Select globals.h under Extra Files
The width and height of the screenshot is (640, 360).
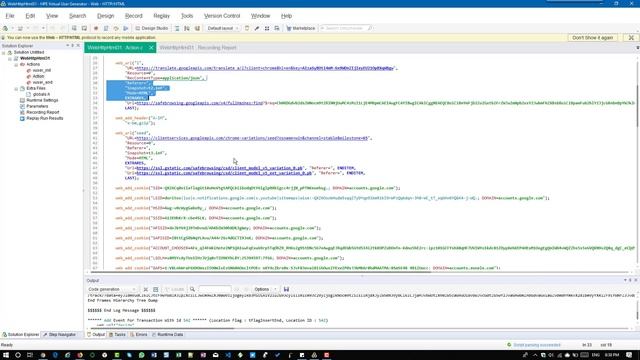pos(41,94)
